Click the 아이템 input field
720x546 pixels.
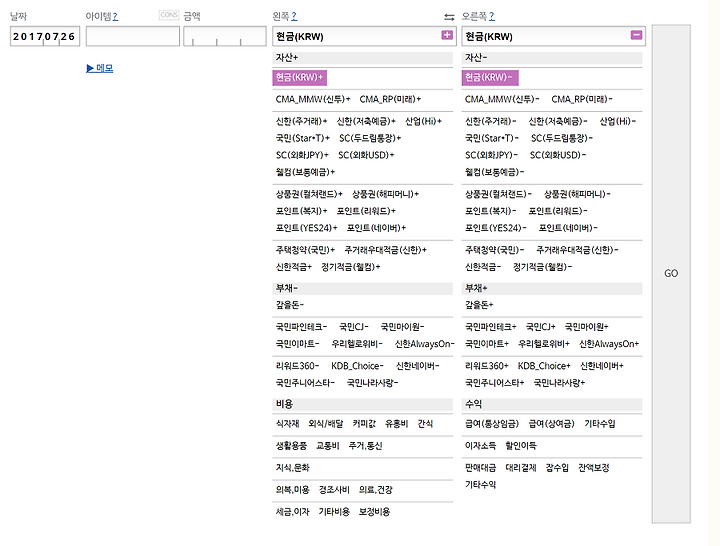[133, 36]
